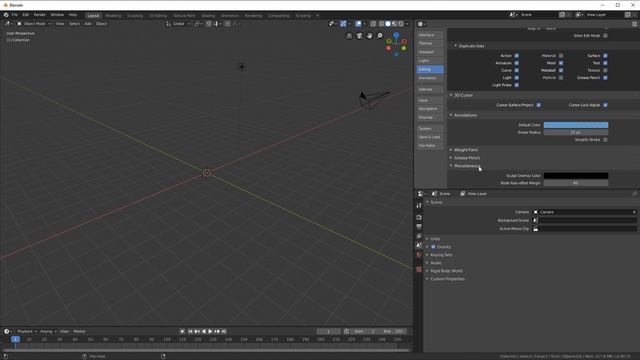Toggle Gravity checkbox in Scene properties
Image resolution: width=640 pixels, height=360 pixels.
pyautogui.click(x=433, y=247)
